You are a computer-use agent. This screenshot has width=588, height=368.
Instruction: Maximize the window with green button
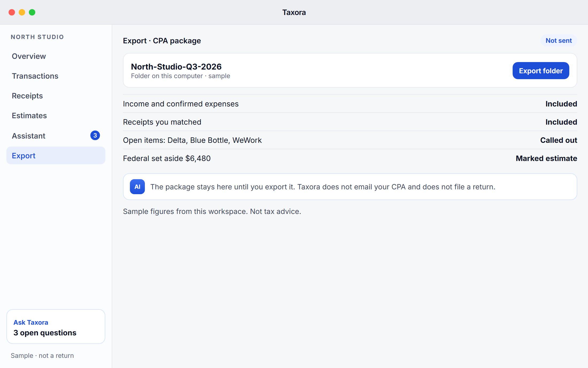tap(32, 12)
